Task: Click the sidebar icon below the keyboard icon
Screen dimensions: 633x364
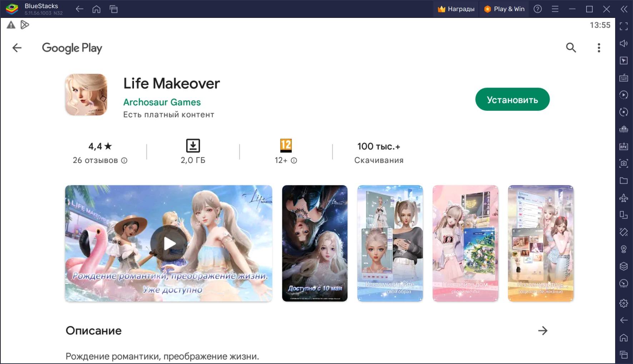Action: click(624, 95)
